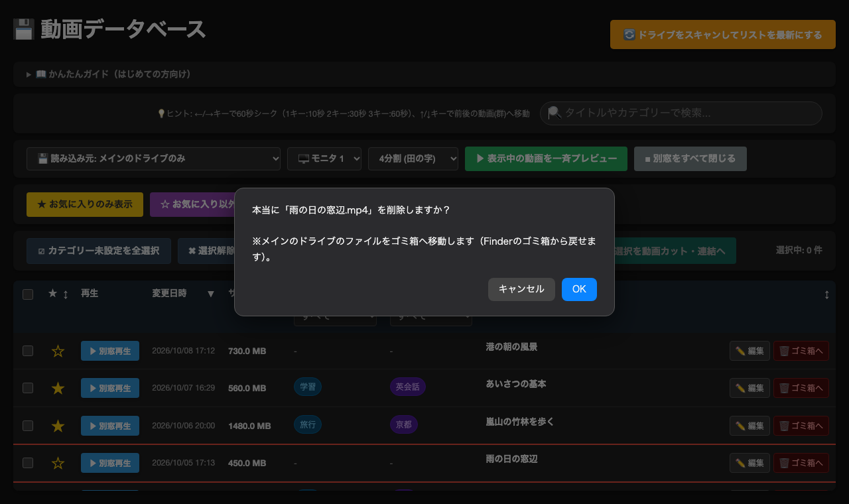This screenshot has height=504, width=849.
Task: Play あいさつの基本 in 別窓再生
Action: (x=110, y=388)
